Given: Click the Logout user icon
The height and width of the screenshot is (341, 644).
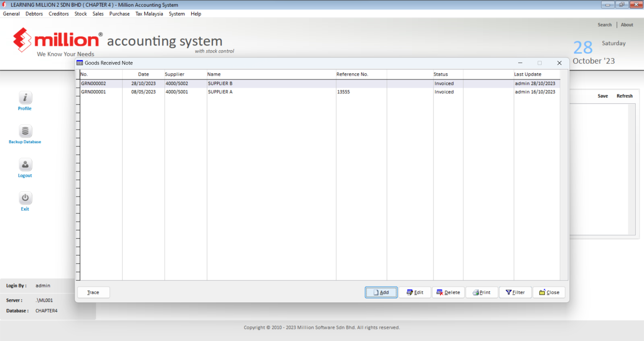Looking at the screenshot, I should (25, 165).
